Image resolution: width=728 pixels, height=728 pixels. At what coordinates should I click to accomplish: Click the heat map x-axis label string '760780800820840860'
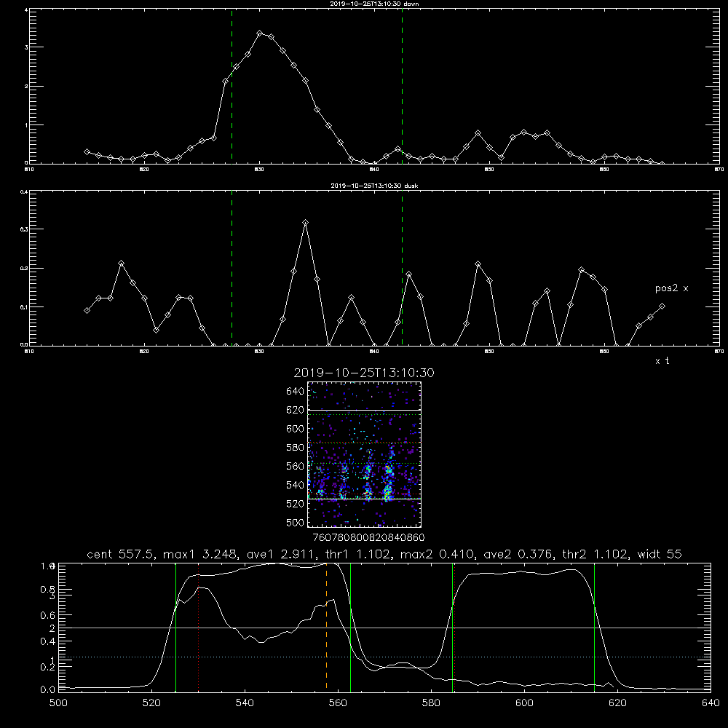coord(368,537)
